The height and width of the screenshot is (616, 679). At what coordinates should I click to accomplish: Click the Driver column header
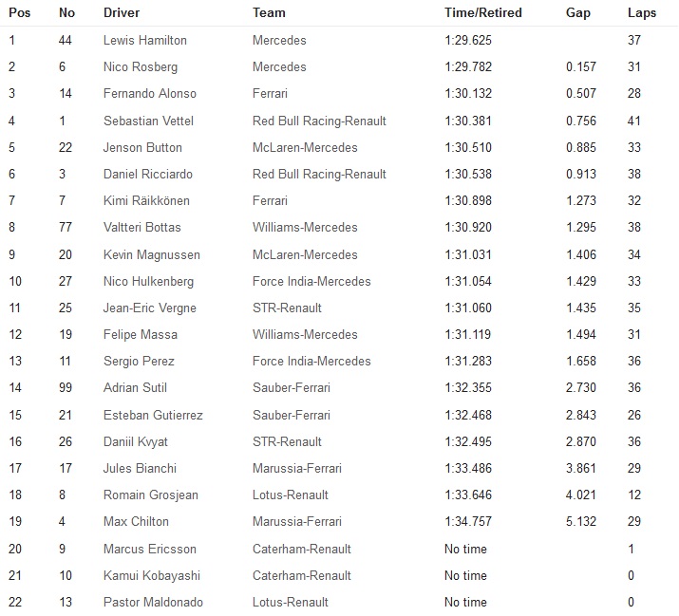click(x=122, y=13)
